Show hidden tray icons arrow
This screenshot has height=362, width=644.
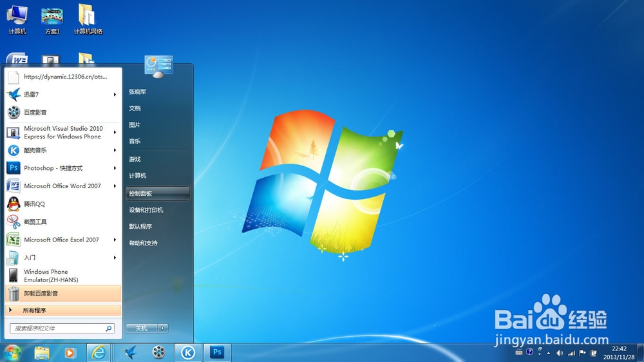549,354
